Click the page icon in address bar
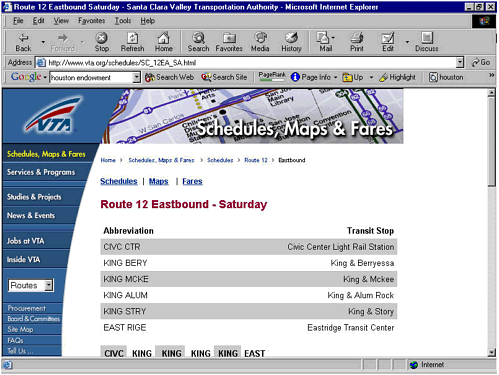 click(41, 62)
